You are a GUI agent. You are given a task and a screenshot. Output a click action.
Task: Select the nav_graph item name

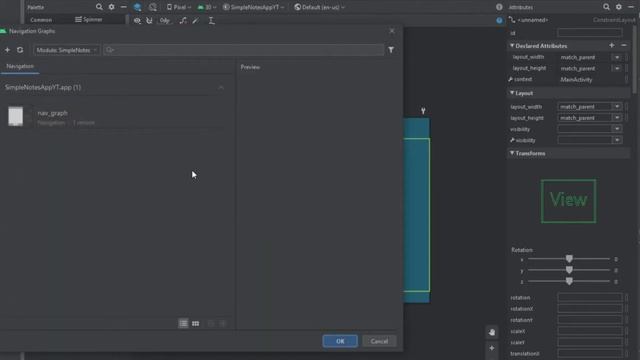pyautogui.click(x=53, y=113)
